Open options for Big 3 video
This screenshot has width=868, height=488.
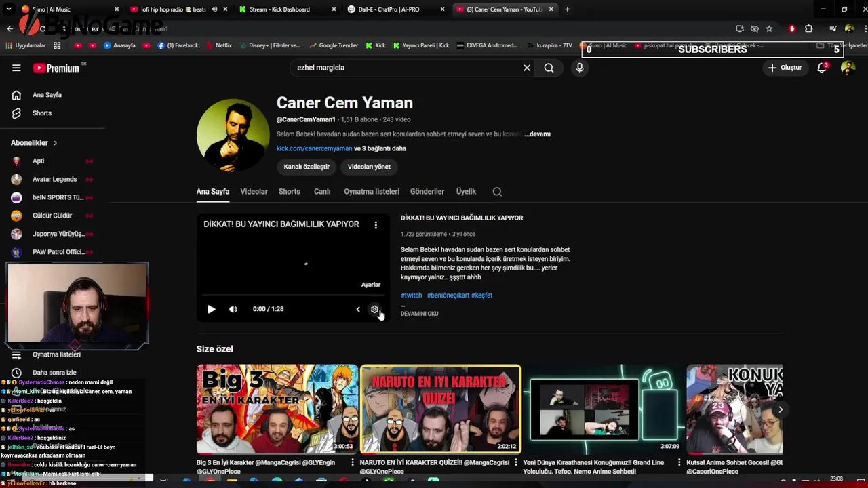(x=352, y=462)
